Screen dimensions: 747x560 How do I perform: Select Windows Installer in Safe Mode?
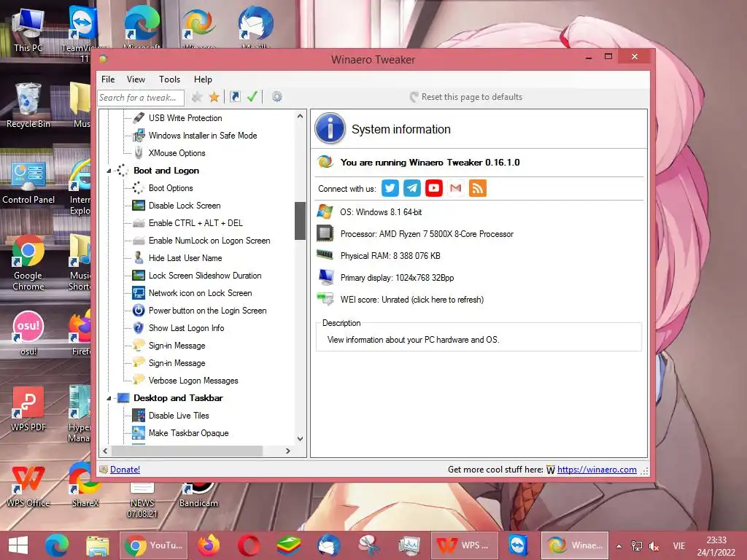(x=203, y=136)
